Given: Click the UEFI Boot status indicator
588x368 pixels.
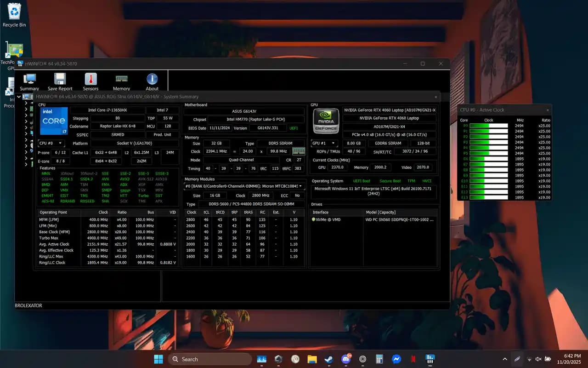Looking at the screenshot, I should click(362, 181).
